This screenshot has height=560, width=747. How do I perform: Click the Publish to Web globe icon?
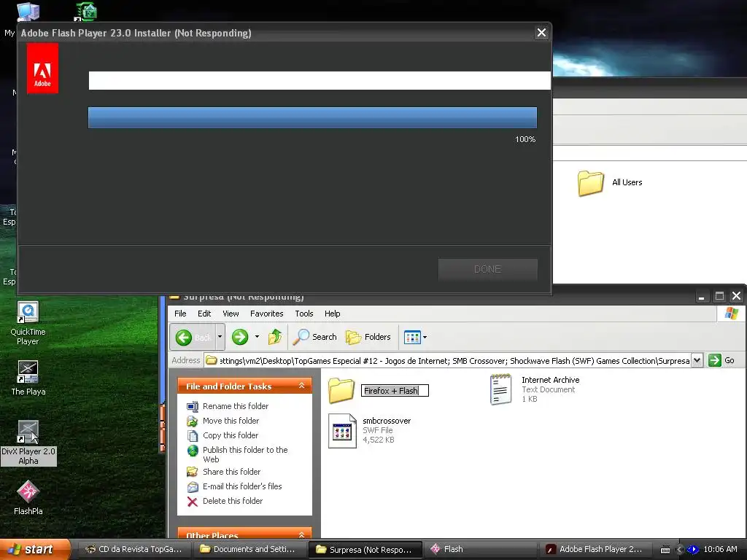(193, 451)
